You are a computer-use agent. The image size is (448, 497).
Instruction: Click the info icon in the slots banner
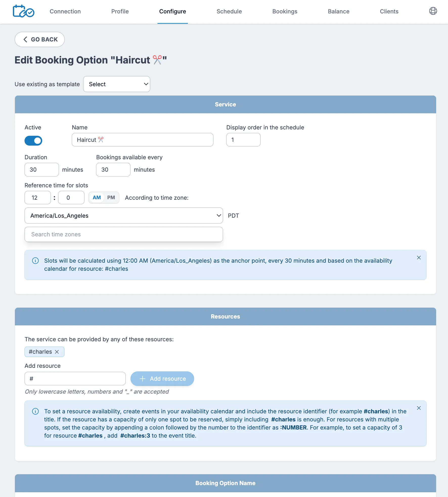click(x=35, y=261)
